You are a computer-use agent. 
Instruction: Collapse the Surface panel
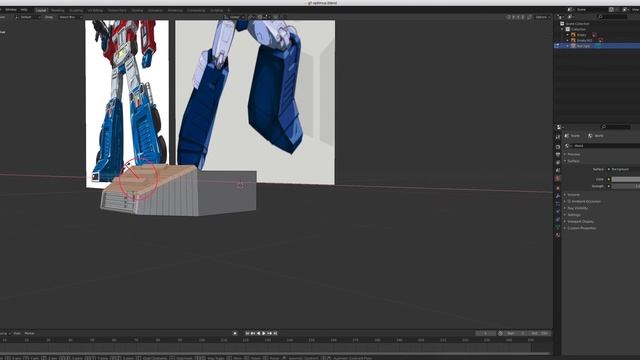coord(573,161)
